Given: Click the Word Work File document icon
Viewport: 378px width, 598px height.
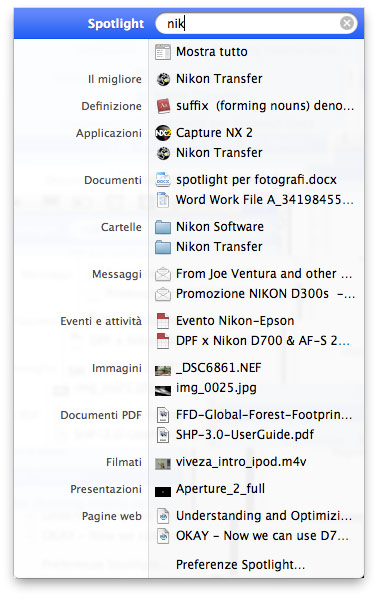Looking at the screenshot, I should click(x=163, y=200).
